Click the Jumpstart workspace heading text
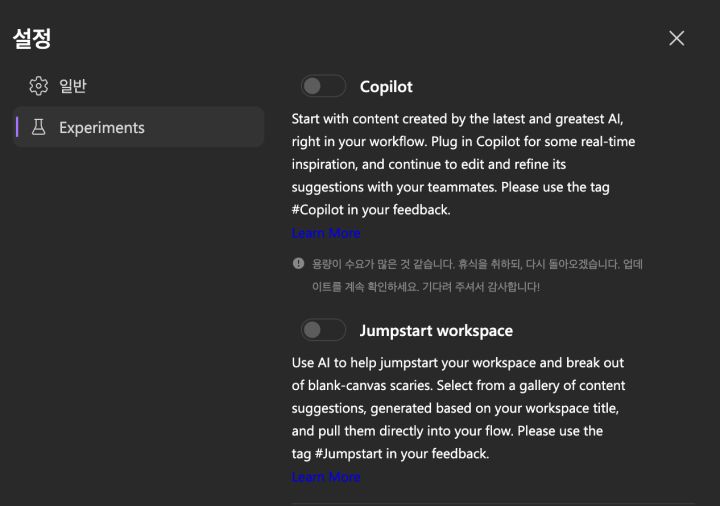 (x=436, y=331)
